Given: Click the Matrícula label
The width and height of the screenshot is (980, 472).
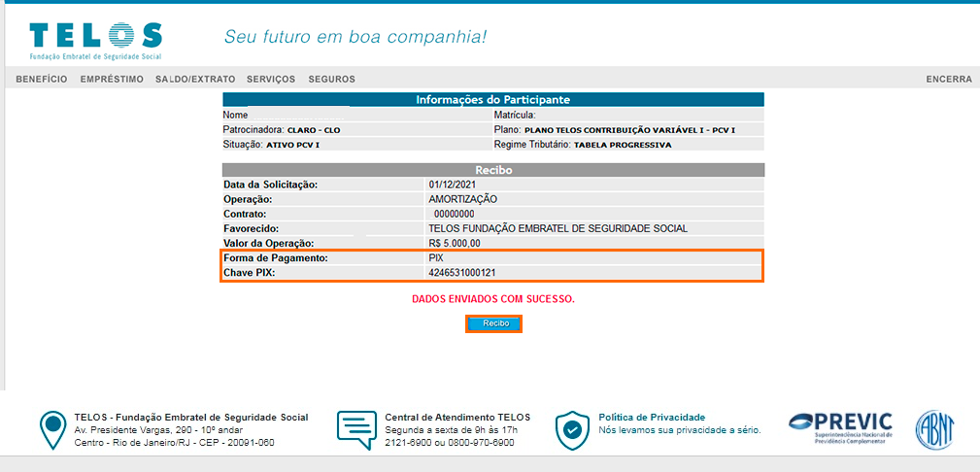Looking at the screenshot, I should pos(515,116).
